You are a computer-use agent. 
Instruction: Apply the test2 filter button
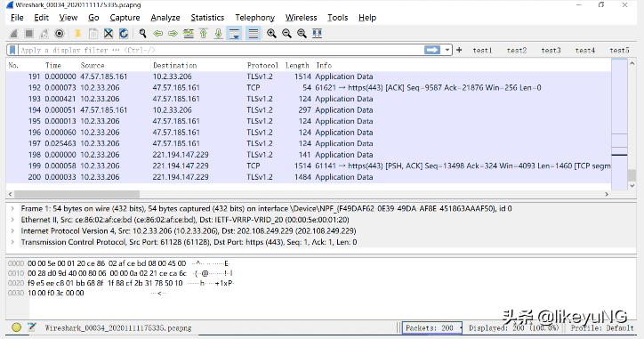click(517, 50)
